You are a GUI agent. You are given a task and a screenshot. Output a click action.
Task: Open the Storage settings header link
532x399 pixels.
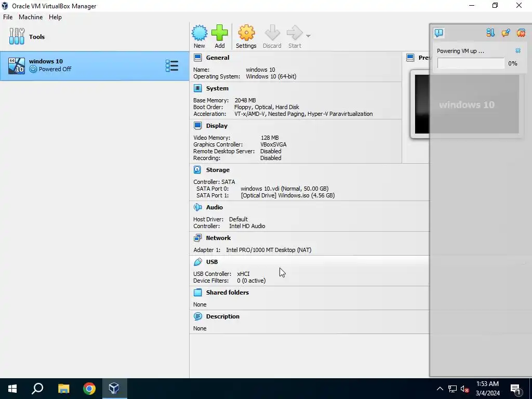pos(218,170)
